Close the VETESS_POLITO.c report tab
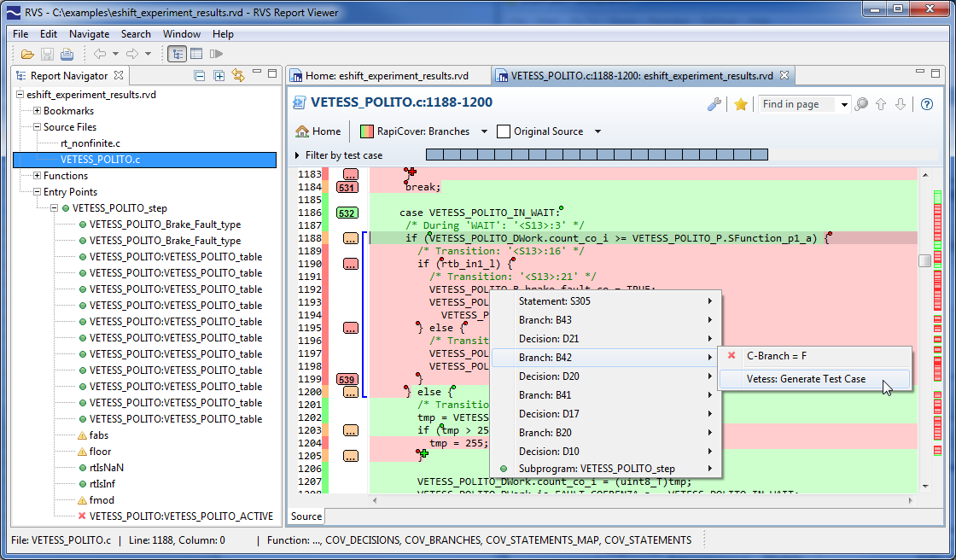 784,75
